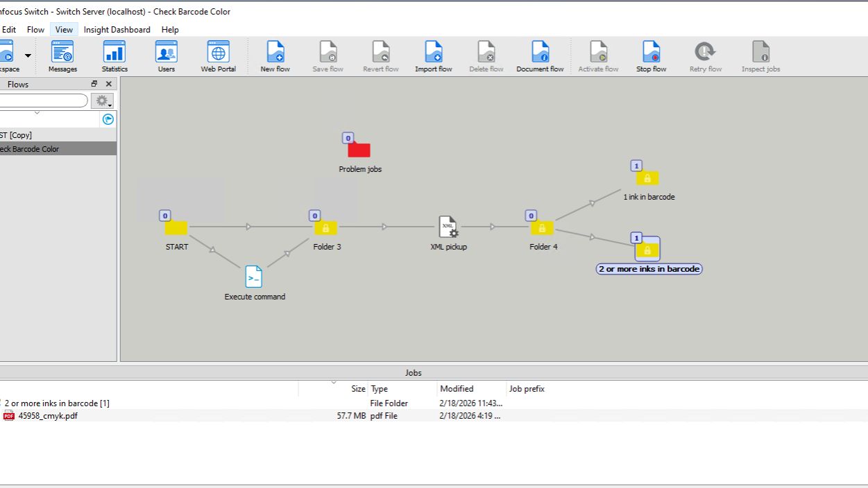Click the XML pickup label
This screenshot has width=868, height=488.
[449, 247]
